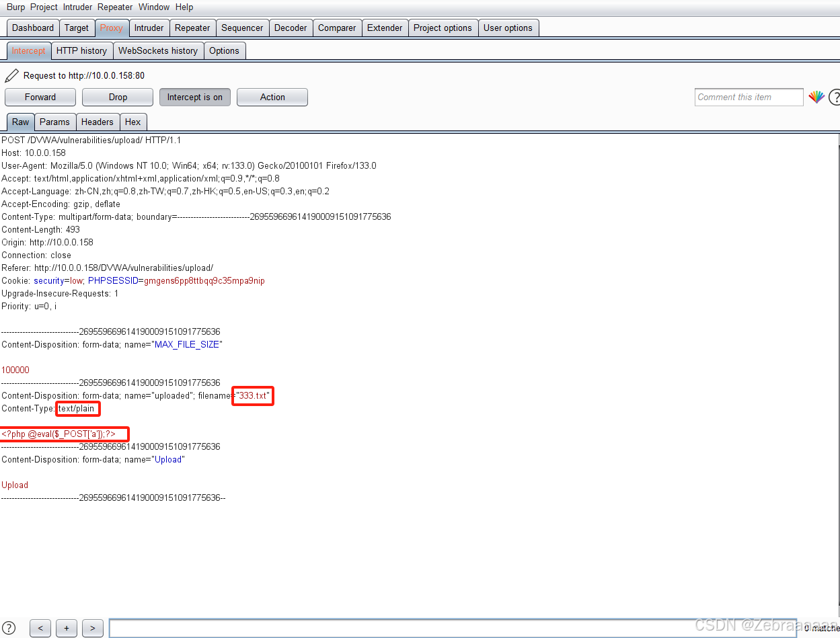This screenshot has height=638, width=840.
Task: Switch to the Target tab
Action: point(77,28)
